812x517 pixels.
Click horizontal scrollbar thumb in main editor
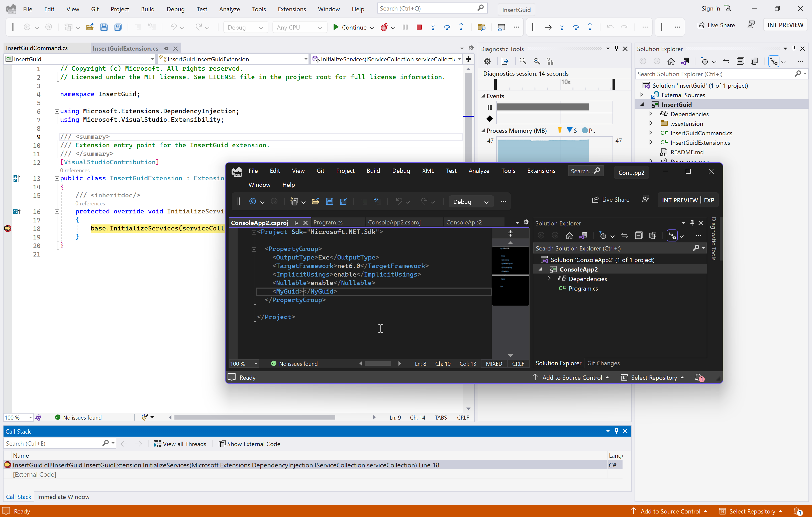coord(255,417)
